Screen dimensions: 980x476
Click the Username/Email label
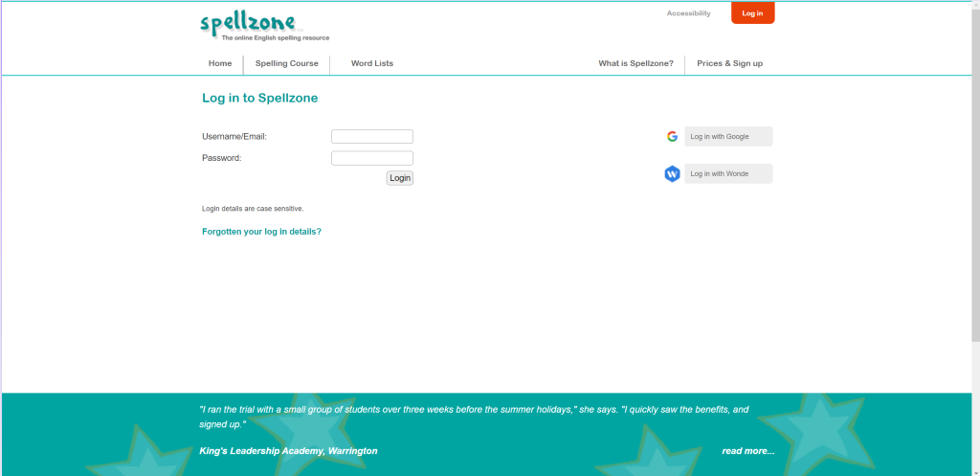pyautogui.click(x=234, y=136)
